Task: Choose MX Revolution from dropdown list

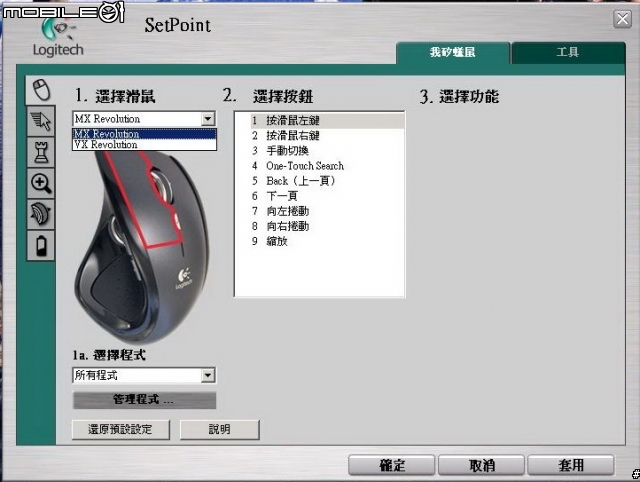Action: (x=144, y=134)
